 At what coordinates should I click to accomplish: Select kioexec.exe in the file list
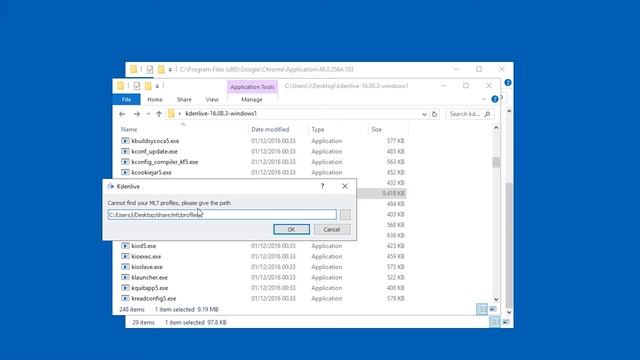click(x=146, y=257)
